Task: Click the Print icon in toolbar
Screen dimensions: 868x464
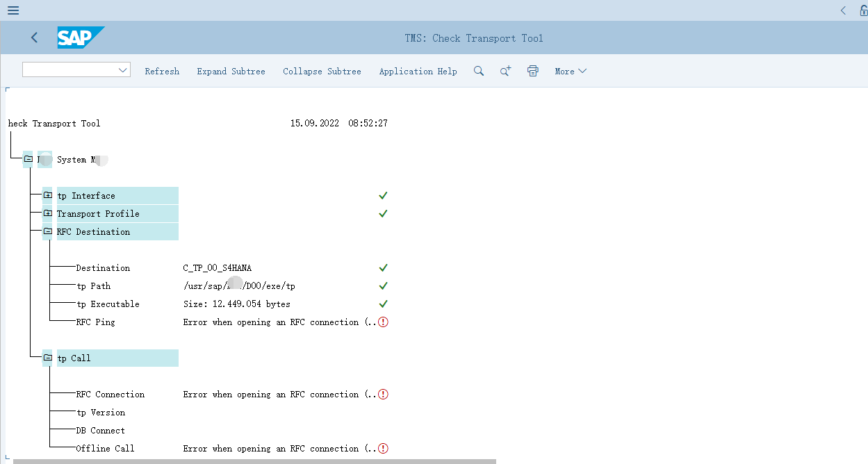Action: 533,71
